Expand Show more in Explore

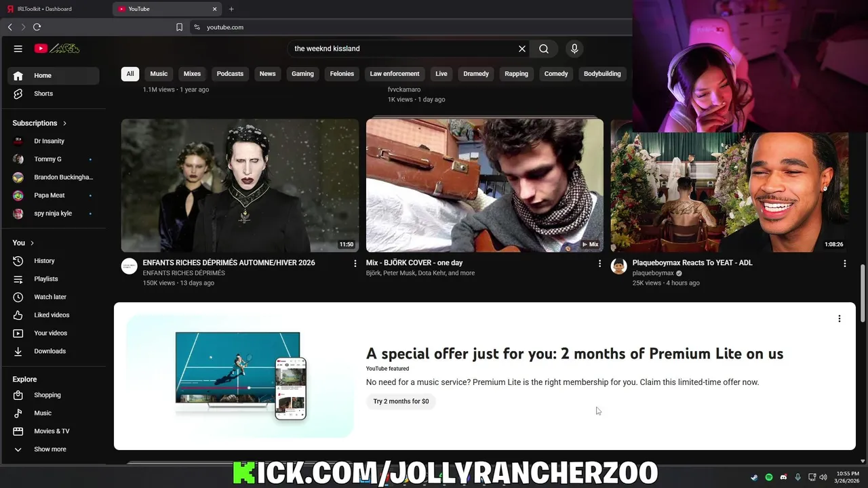pos(54,449)
